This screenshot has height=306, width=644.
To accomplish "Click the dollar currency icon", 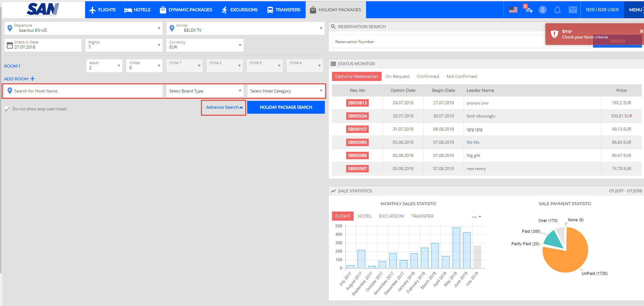I will 542,10.
